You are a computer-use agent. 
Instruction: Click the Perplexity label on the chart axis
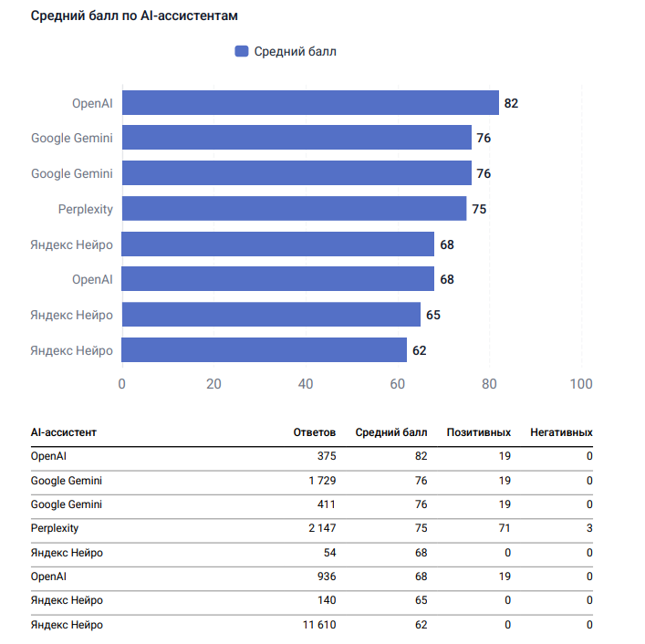86,209
